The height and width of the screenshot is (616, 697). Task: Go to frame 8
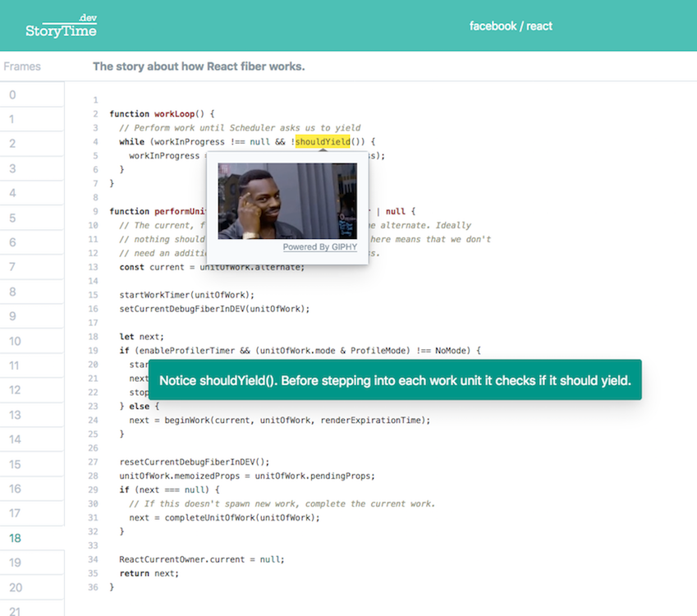click(32, 292)
